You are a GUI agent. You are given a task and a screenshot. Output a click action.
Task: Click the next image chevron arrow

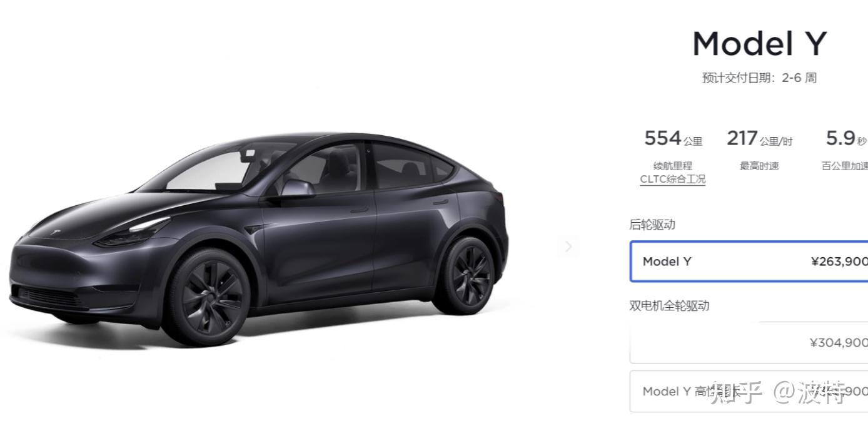tap(568, 247)
